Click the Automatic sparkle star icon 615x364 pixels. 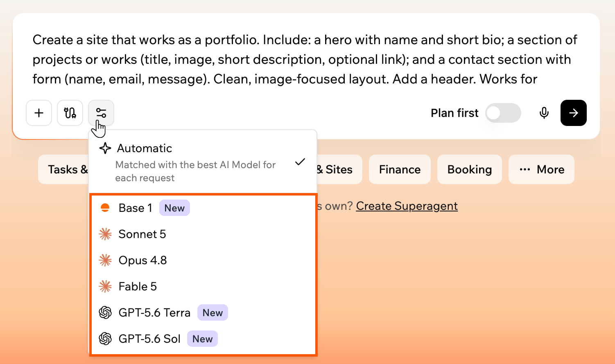pyautogui.click(x=105, y=148)
